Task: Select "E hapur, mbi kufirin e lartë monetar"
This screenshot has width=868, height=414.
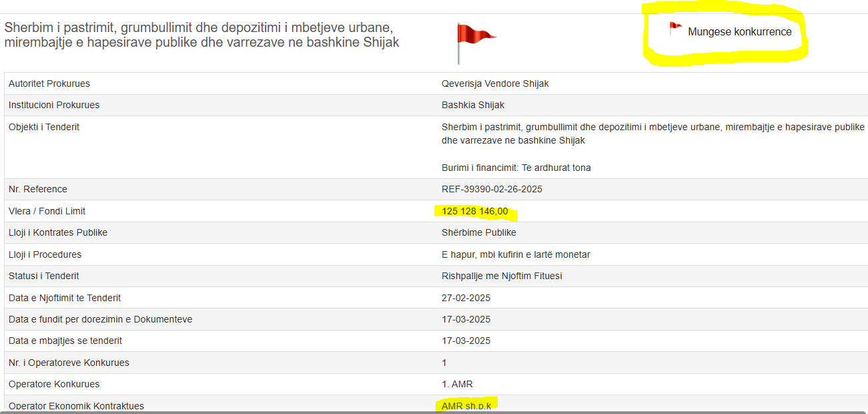Action: pyautogui.click(x=516, y=254)
